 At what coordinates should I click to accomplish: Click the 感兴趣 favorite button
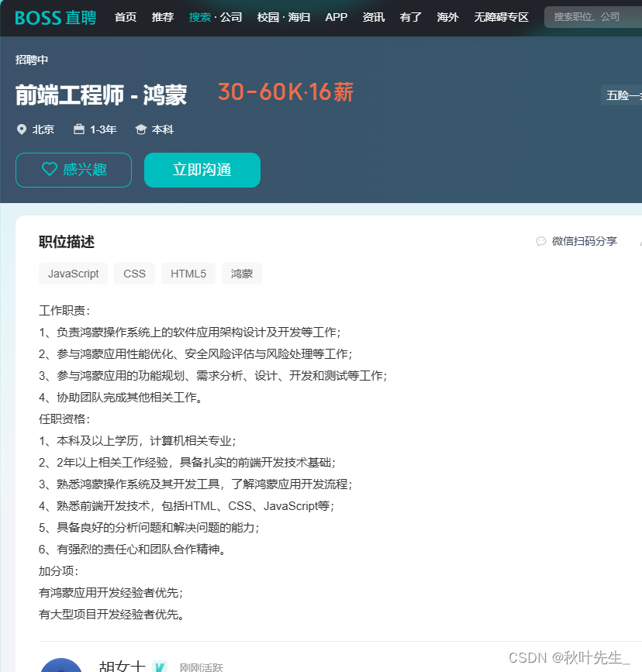74,170
